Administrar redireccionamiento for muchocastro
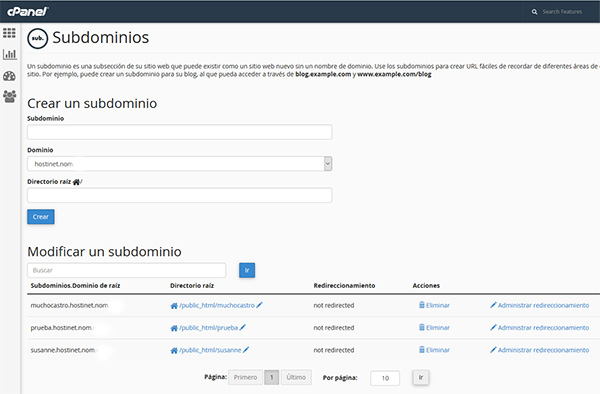This screenshot has width=600, height=394. (x=543, y=305)
